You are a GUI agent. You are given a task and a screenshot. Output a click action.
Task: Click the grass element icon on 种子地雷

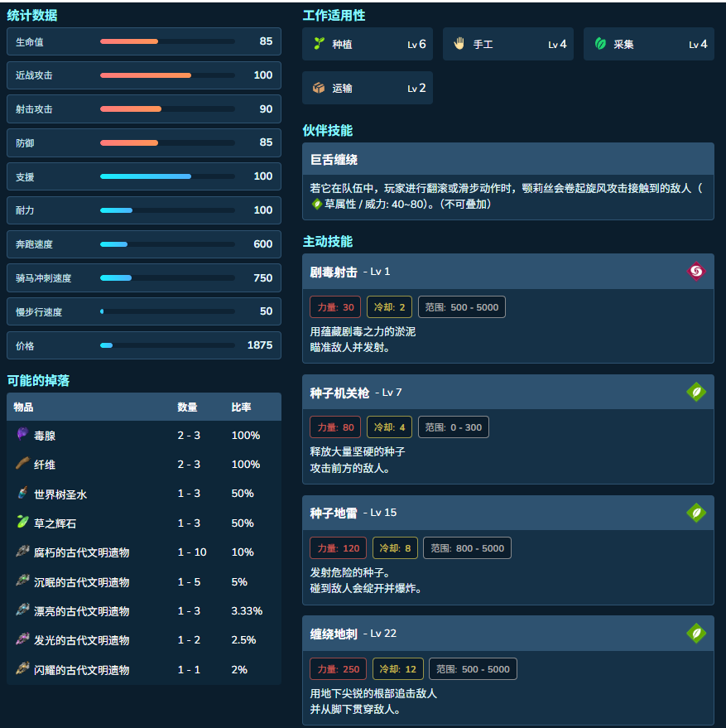click(696, 513)
